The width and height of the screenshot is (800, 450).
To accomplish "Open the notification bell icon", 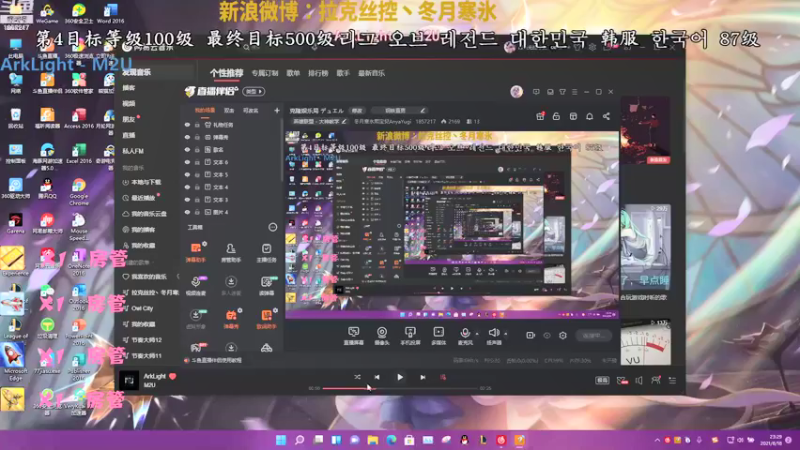I will pyautogui.click(x=589, y=116).
